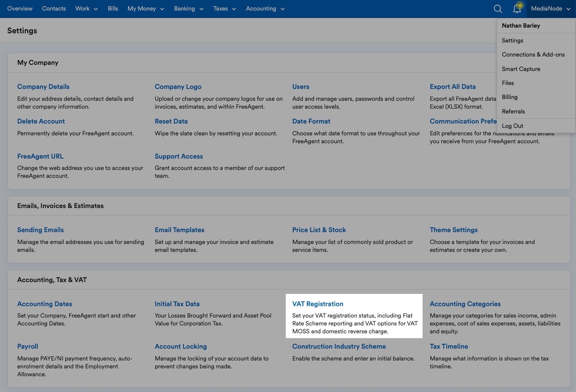576x392 pixels.
Task: Open the Accounting Categories link
Action: point(465,304)
